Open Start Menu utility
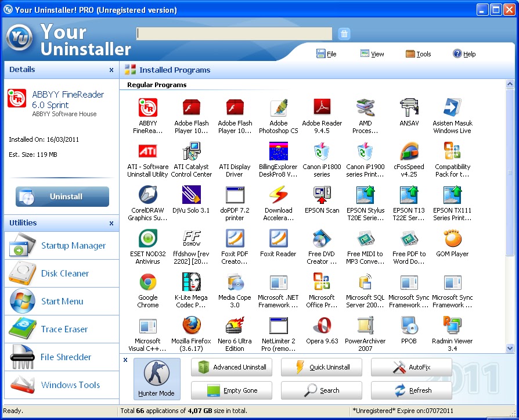 (x=62, y=301)
